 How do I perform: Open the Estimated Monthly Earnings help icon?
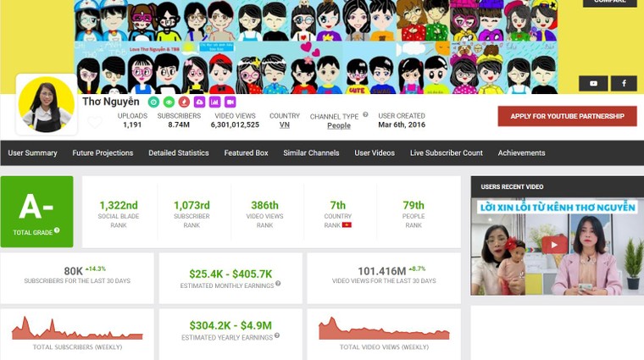(278, 283)
